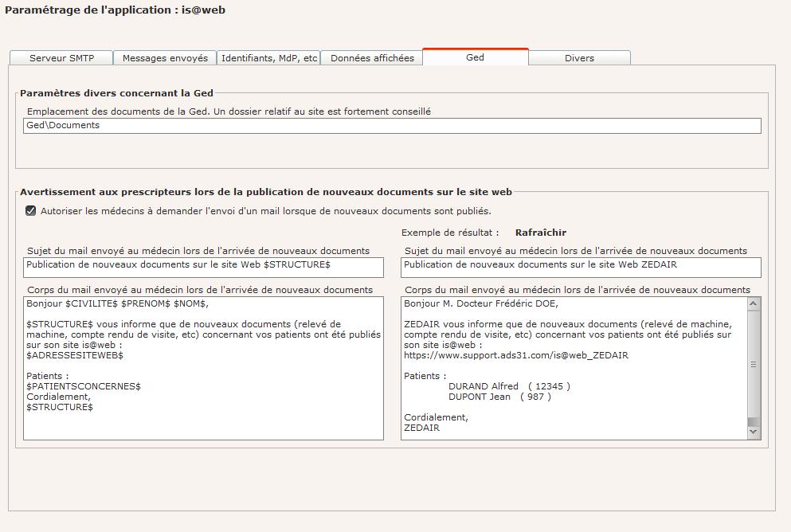This screenshot has width=791, height=532.
Task: Click the preview scrollbar thumb
Action: tap(754, 364)
